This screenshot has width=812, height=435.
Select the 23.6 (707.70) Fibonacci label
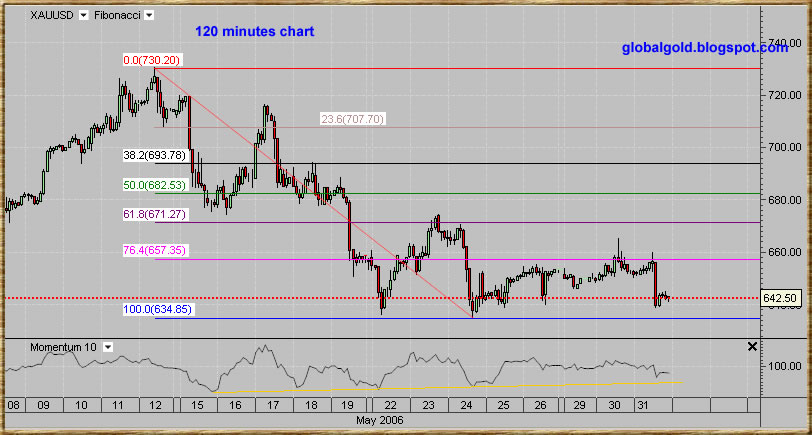point(352,119)
